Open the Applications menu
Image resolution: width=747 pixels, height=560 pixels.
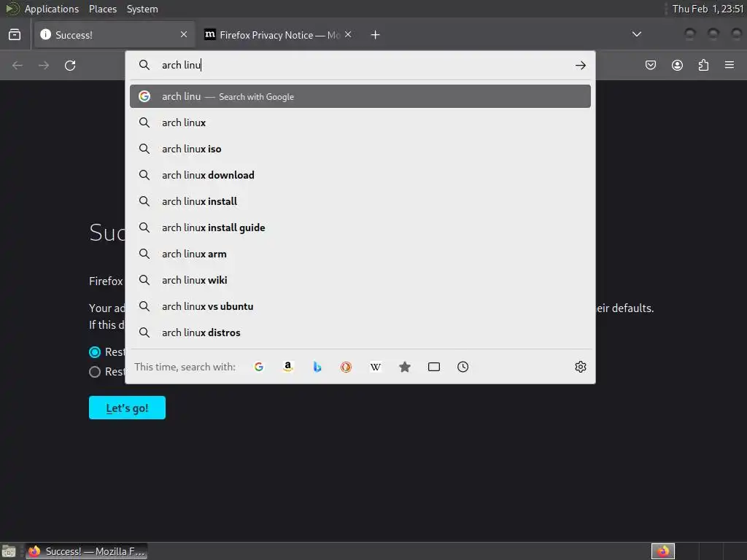52,9
